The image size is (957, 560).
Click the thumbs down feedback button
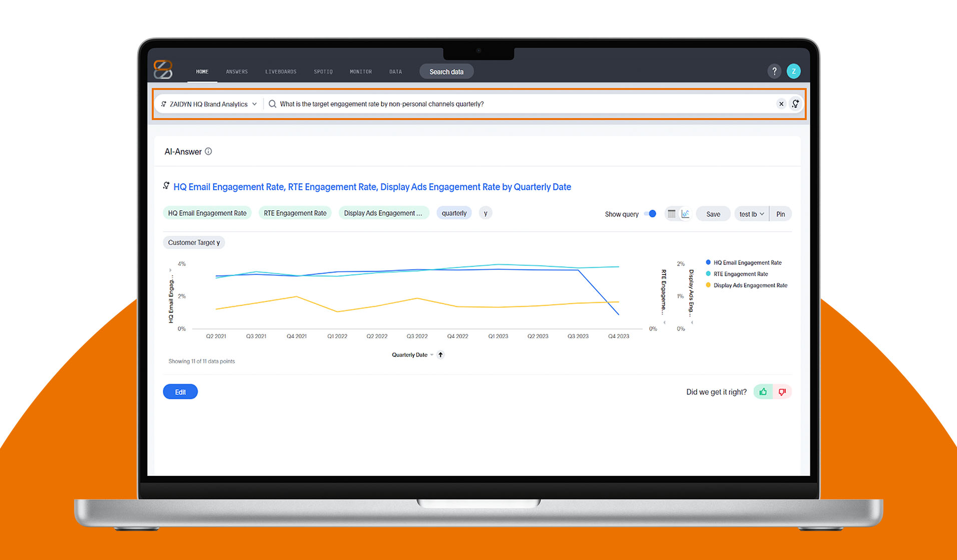(782, 392)
